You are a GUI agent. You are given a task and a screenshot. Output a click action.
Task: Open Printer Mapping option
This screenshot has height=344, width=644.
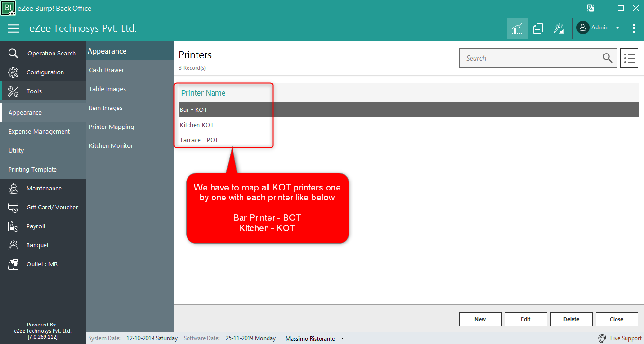coord(112,127)
